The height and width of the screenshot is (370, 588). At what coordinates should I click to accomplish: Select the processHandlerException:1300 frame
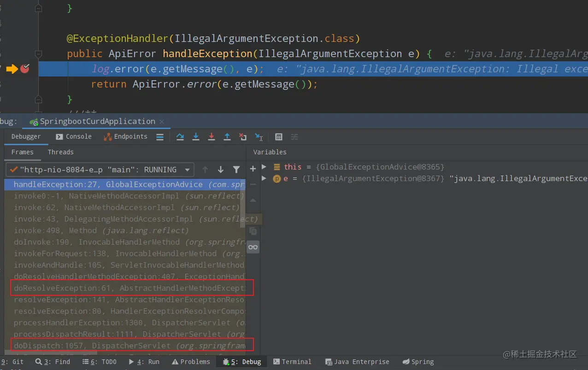(125, 323)
